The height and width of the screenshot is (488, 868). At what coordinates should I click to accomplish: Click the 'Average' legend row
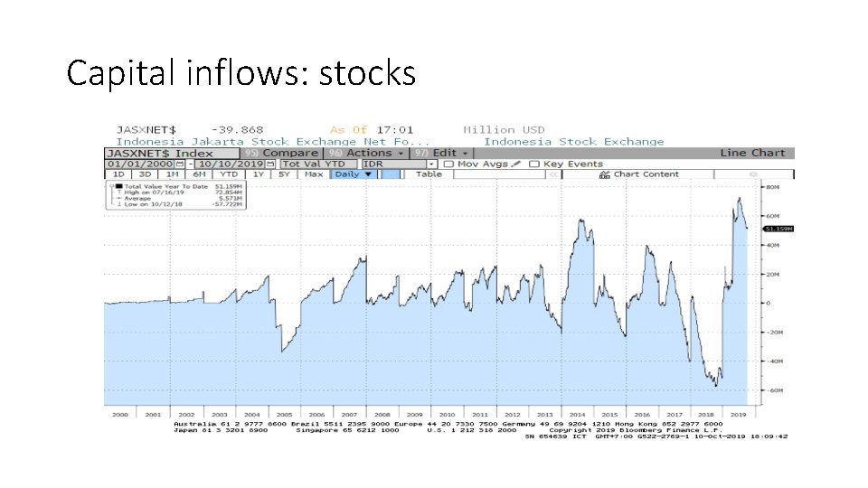177,198
